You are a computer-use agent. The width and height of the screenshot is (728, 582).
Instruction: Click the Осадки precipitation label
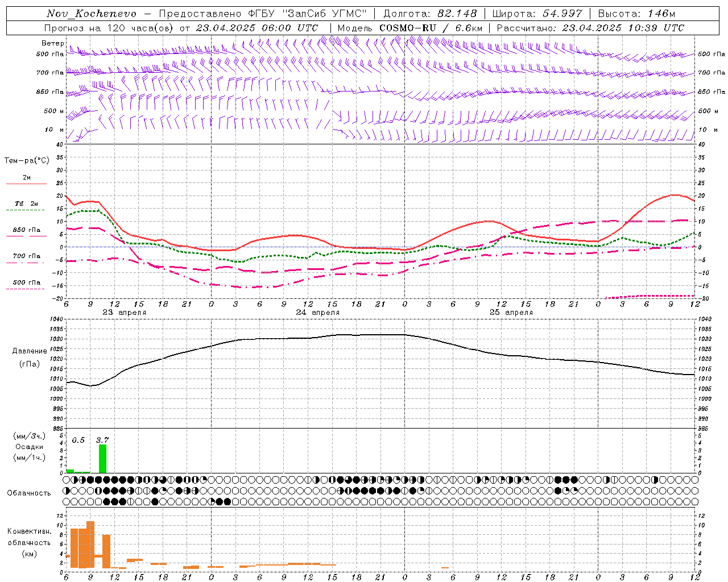click(x=29, y=447)
